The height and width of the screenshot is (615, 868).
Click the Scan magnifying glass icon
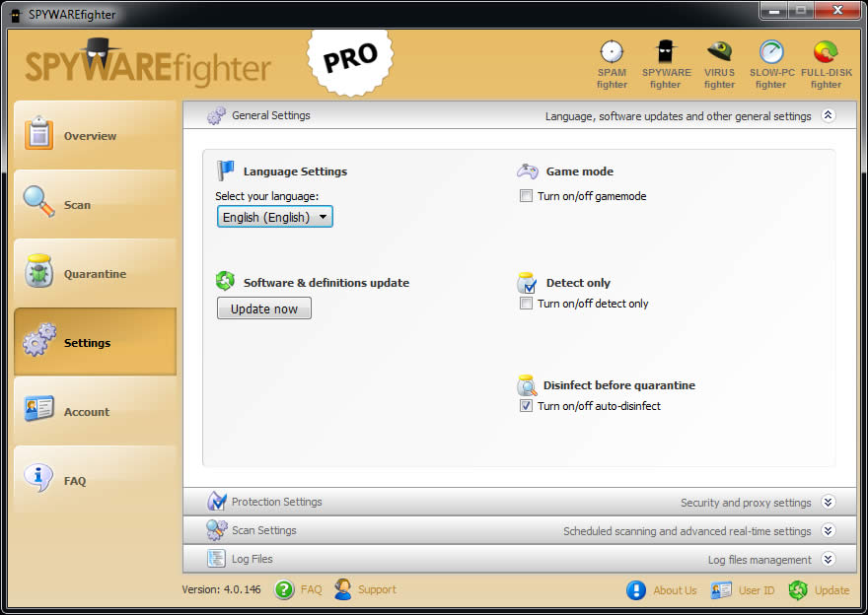coord(38,201)
